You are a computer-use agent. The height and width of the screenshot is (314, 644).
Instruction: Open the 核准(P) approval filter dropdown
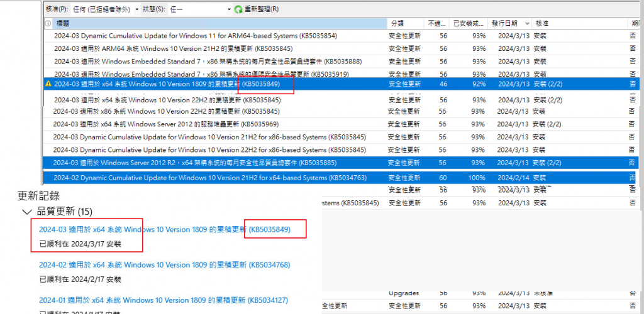(x=106, y=9)
